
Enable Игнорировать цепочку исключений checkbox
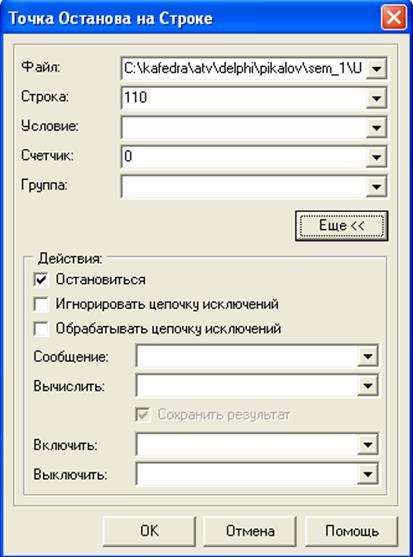point(41,304)
